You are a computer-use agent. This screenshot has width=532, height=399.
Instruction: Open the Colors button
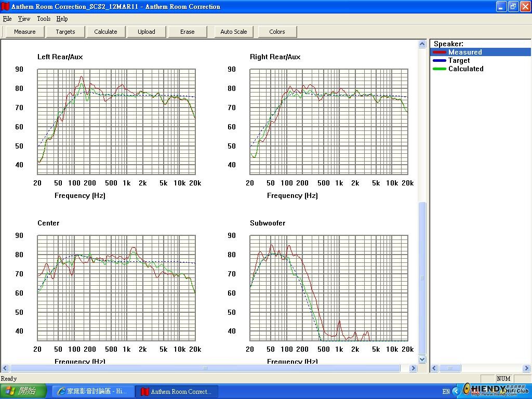[x=277, y=32]
